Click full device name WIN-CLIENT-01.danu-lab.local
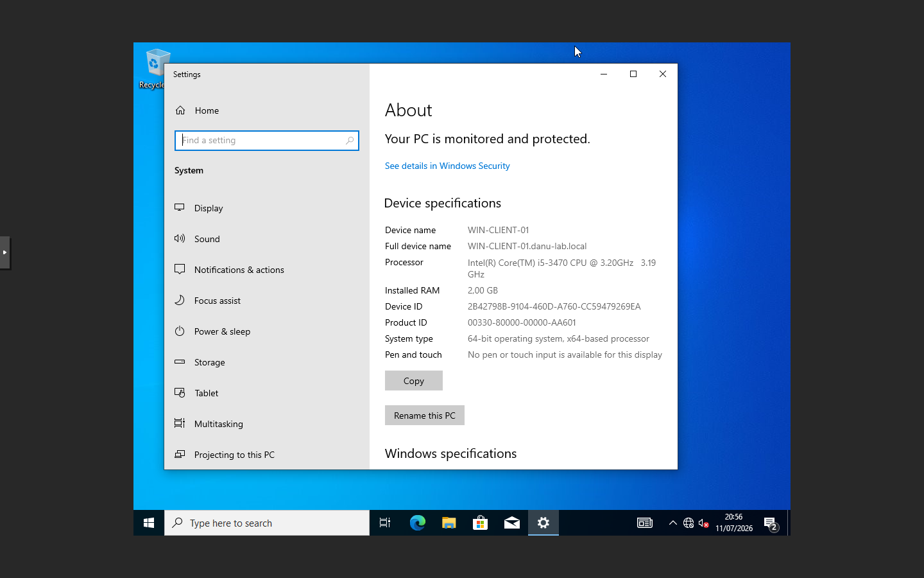Image resolution: width=924 pixels, height=578 pixels. tap(527, 246)
